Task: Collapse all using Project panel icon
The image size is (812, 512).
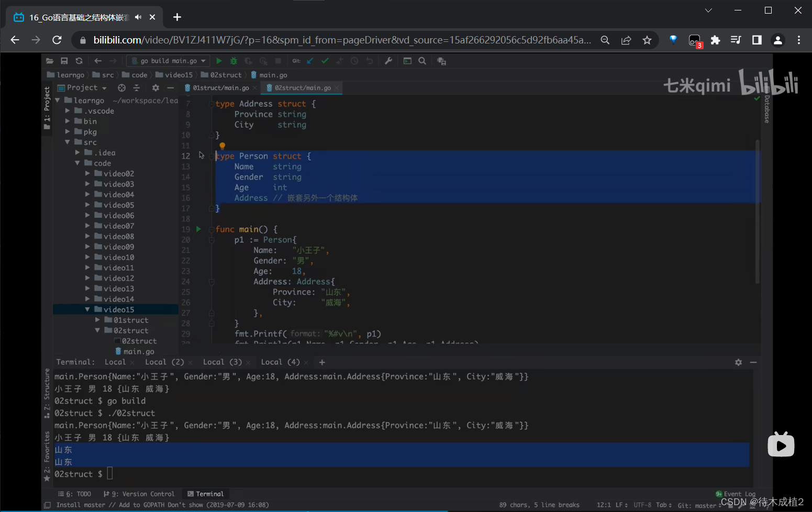Action: [137, 88]
